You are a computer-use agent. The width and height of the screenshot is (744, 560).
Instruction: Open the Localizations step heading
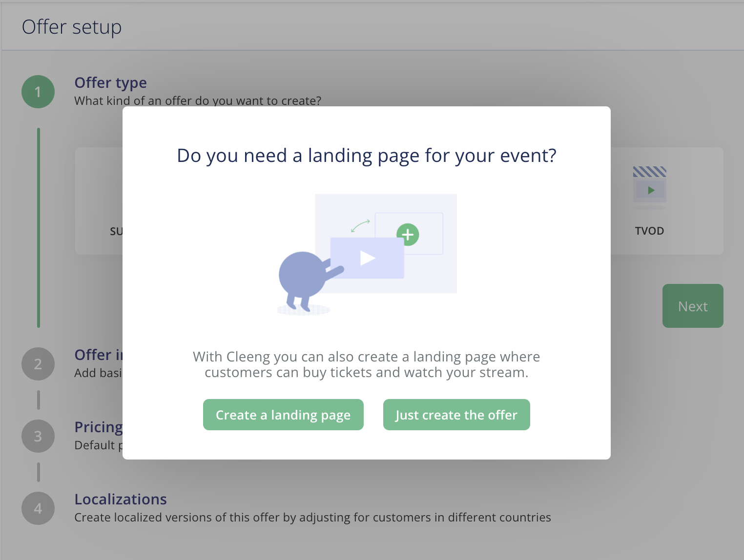click(121, 500)
